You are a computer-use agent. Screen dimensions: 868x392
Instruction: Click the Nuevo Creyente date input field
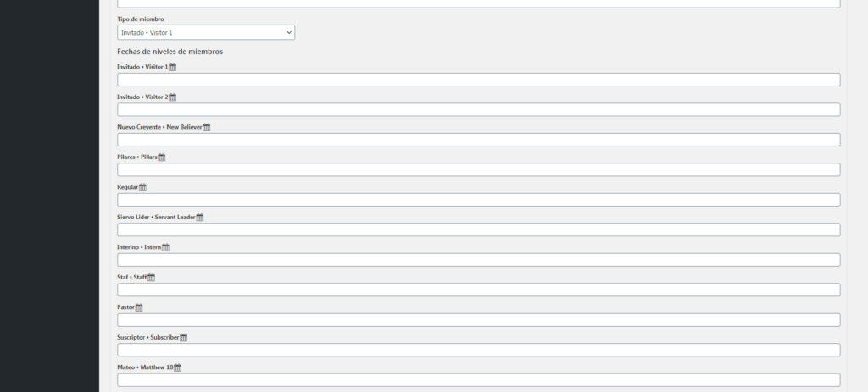[x=478, y=140]
